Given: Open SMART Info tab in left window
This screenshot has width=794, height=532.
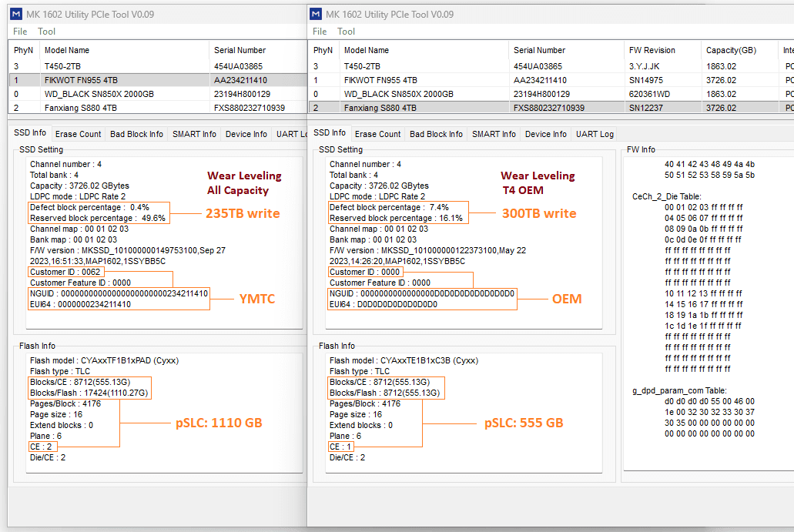Looking at the screenshot, I should tap(194, 134).
